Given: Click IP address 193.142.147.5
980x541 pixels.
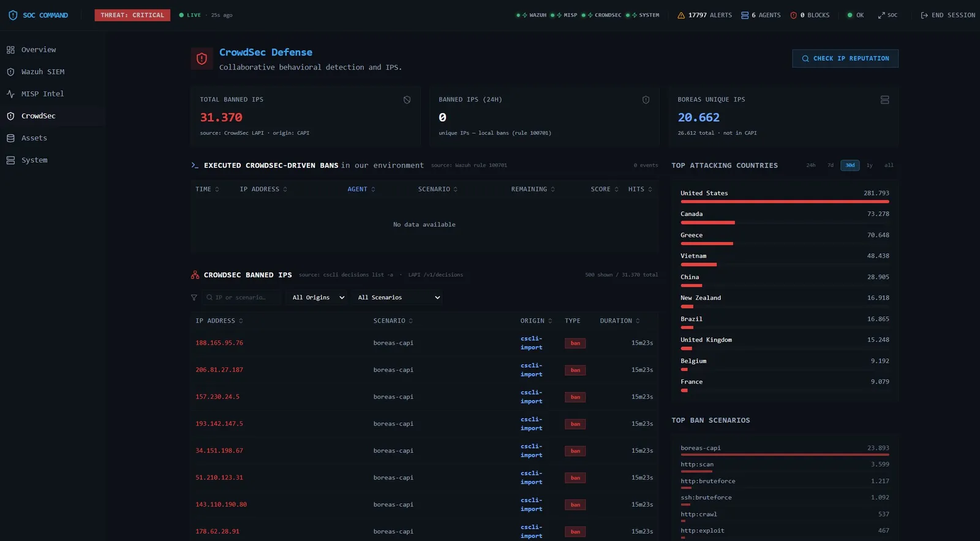Looking at the screenshot, I should tap(219, 423).
